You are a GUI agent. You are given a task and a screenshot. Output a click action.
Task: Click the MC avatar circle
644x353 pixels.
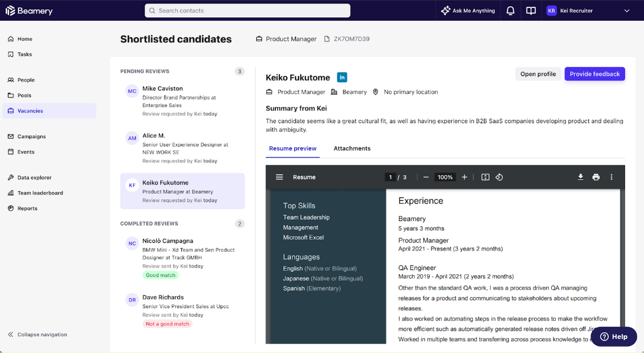click(132, 91)
